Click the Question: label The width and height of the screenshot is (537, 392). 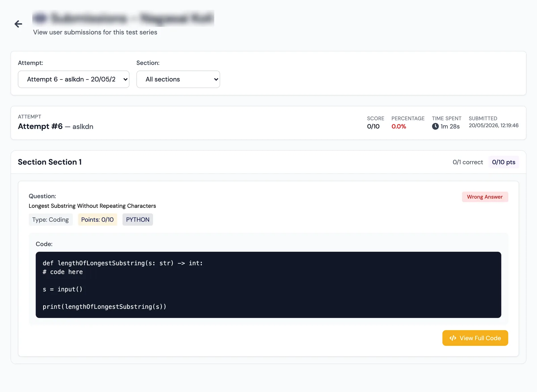(42, 196)
